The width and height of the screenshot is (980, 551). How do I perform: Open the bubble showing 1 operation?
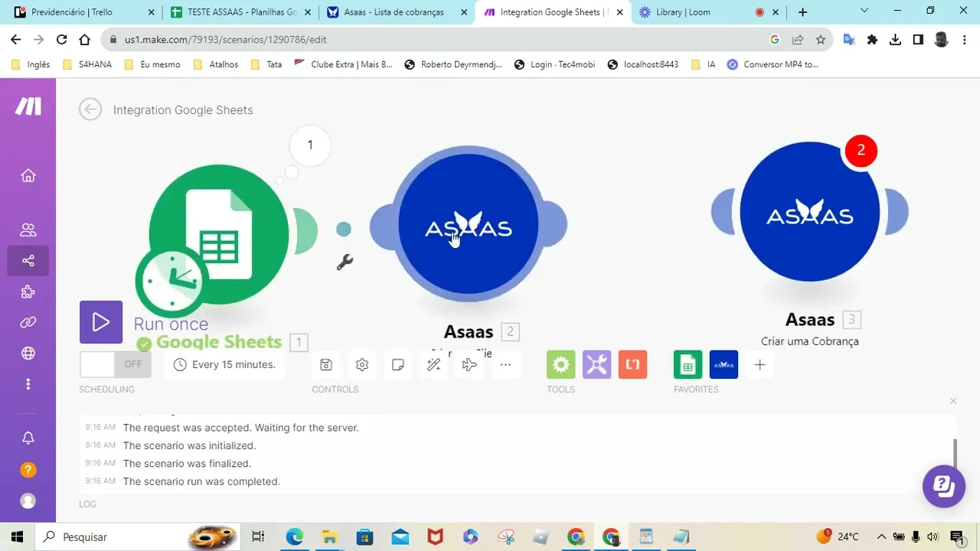coord(310,145)
